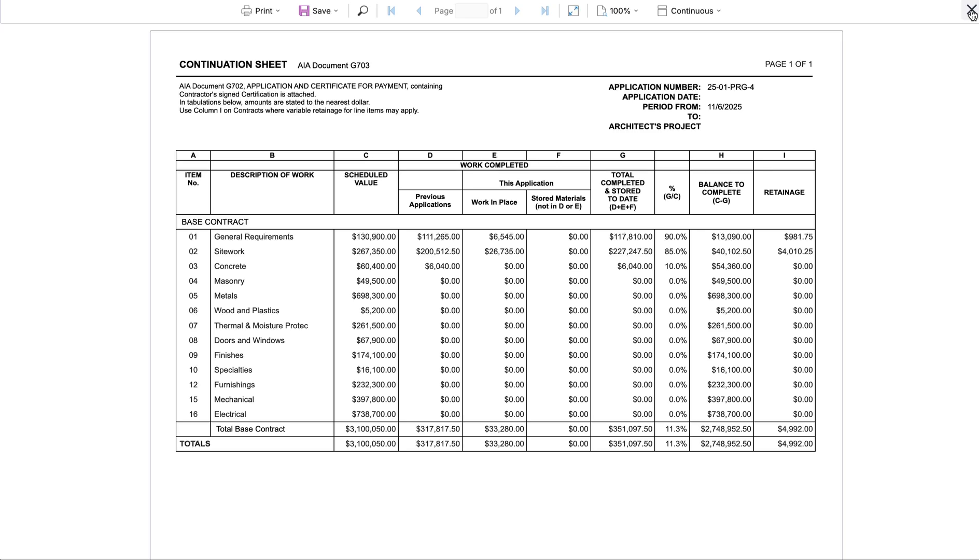
Task: Click the printer icon in the toolbar
Action: click(246, 11)
